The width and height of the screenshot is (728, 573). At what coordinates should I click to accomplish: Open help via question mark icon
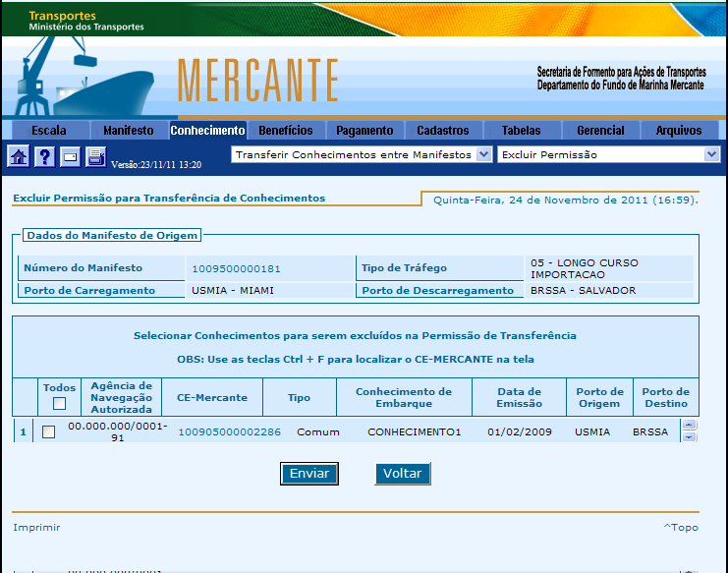pyautogui.click(x=44, y=157)
